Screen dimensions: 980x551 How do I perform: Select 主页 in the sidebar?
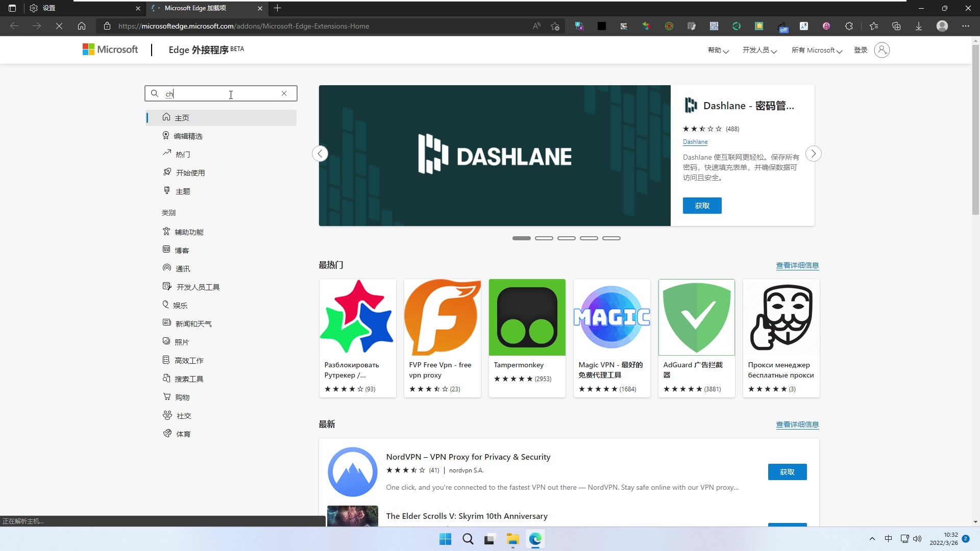coord(221,118)
